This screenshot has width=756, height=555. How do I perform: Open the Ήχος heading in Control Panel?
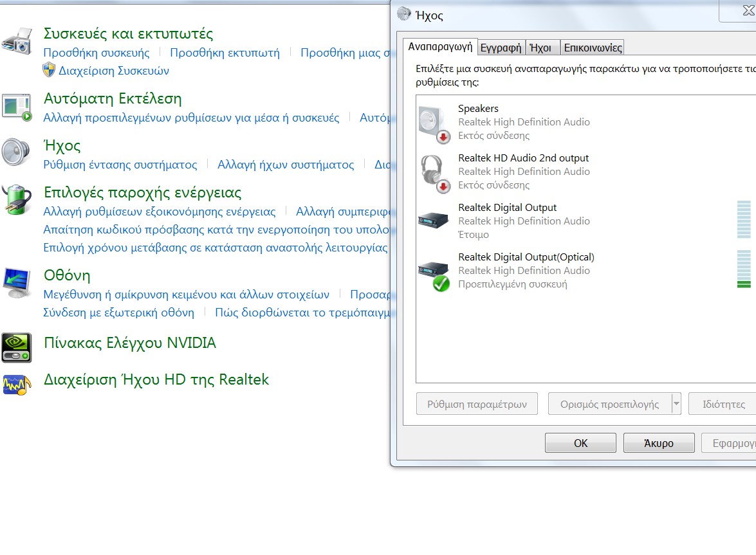[62, 145]
